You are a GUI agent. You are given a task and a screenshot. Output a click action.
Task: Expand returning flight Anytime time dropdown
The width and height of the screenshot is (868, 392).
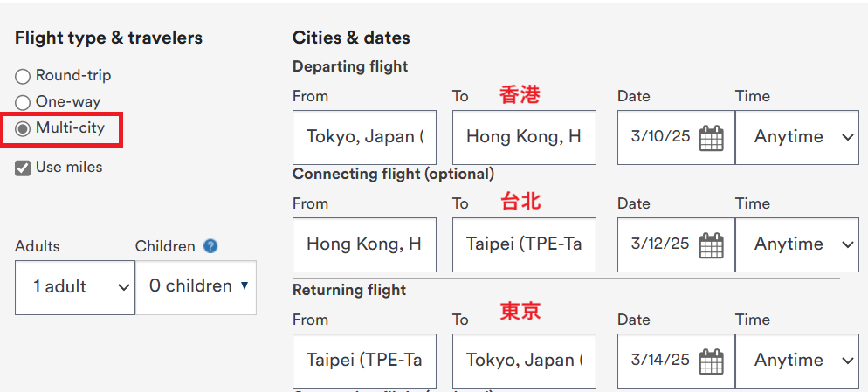pyautogui.click(x=797, y=361)
